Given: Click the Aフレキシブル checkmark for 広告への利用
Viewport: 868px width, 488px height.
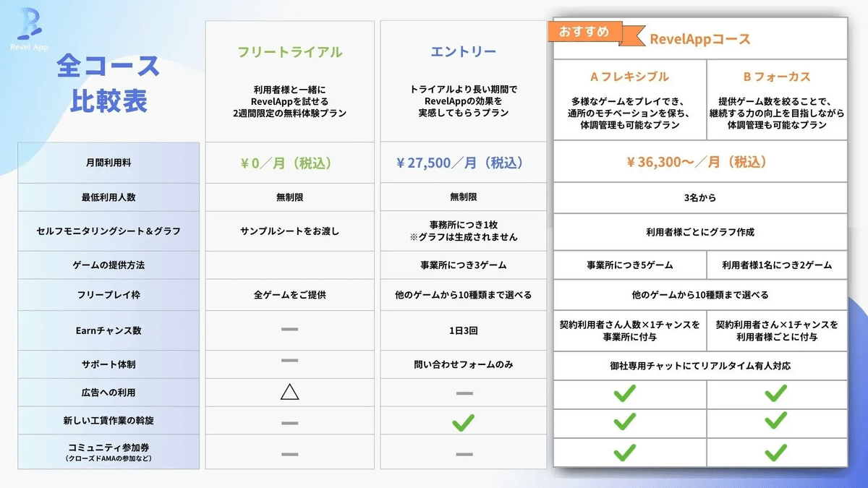Looking at the screenshot, I should (x=624, y=393).
